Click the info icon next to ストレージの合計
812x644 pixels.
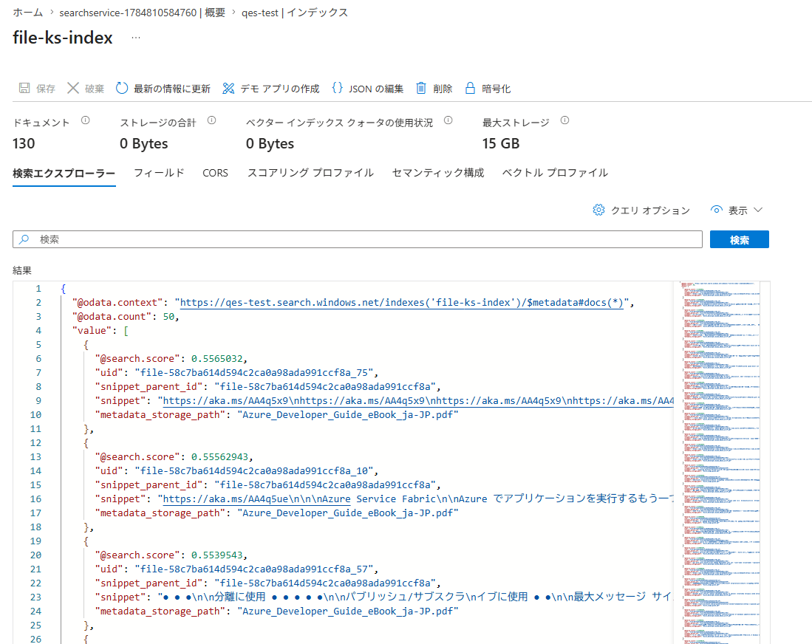[212, 120]
